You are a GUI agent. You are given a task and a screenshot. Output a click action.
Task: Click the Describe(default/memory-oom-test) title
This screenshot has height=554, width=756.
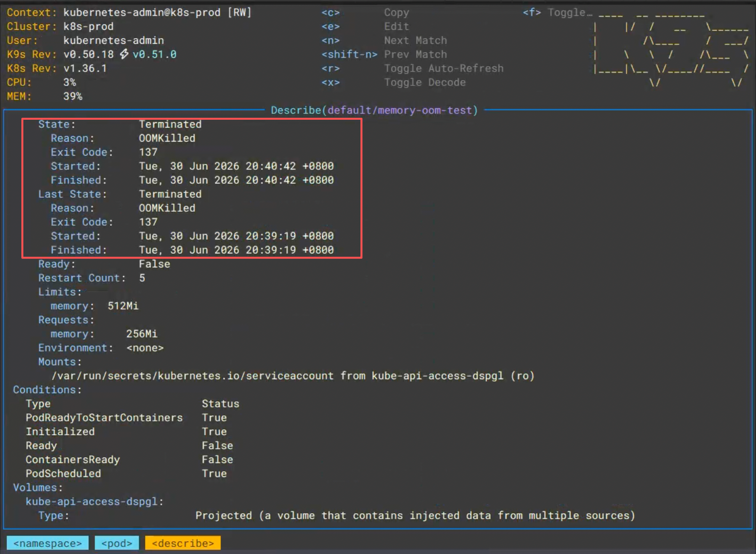pos(374,110)
